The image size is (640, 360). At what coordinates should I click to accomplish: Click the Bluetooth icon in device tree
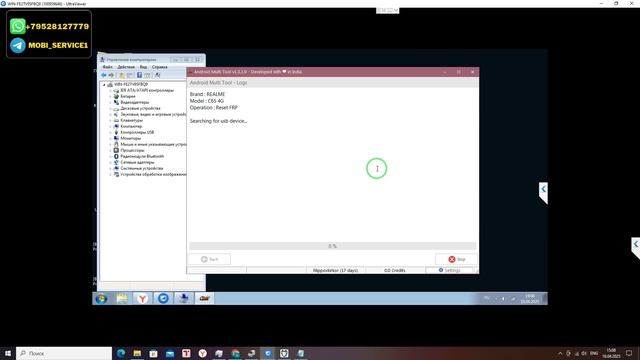tap(116, 156)
